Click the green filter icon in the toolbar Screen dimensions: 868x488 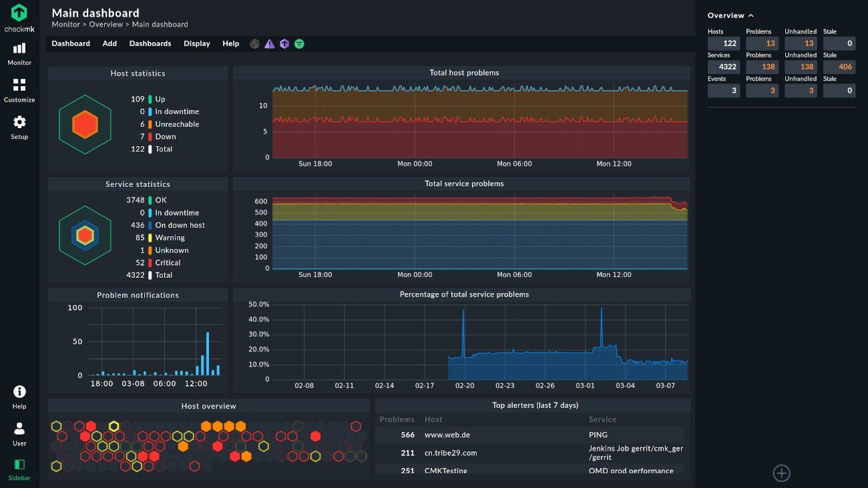(298, 43)
